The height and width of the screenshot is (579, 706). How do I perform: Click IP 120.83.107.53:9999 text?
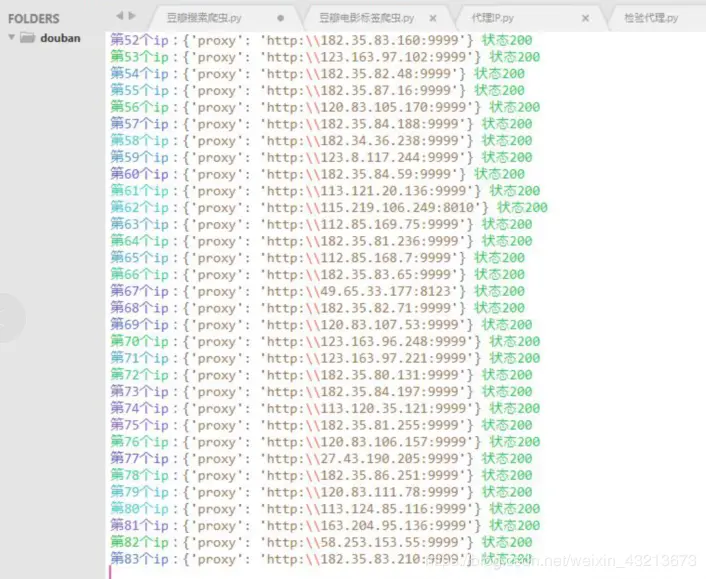click(x=389, y=325)
